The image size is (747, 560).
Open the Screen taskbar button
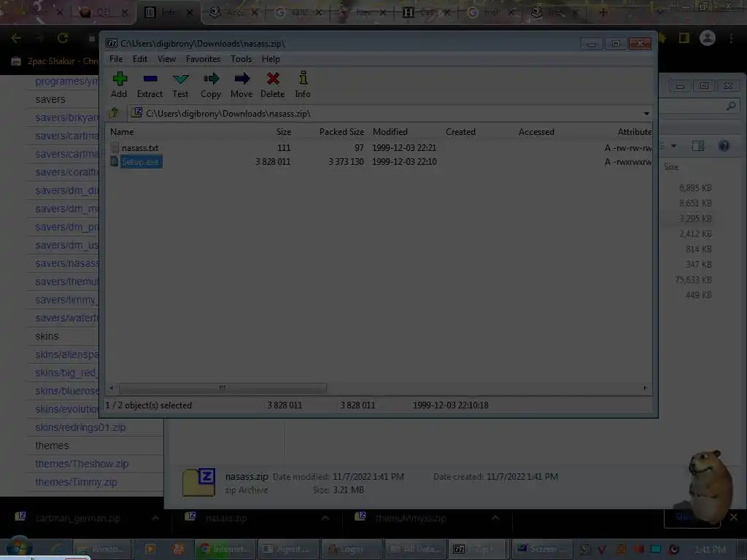pyautogui.click(x=541, y=549)
